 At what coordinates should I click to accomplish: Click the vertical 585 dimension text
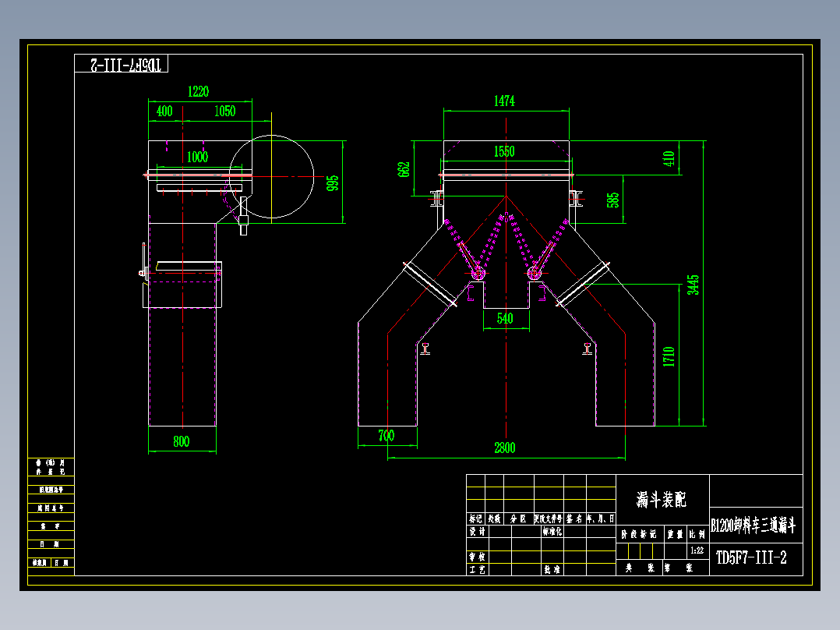[x=612, y=200]
